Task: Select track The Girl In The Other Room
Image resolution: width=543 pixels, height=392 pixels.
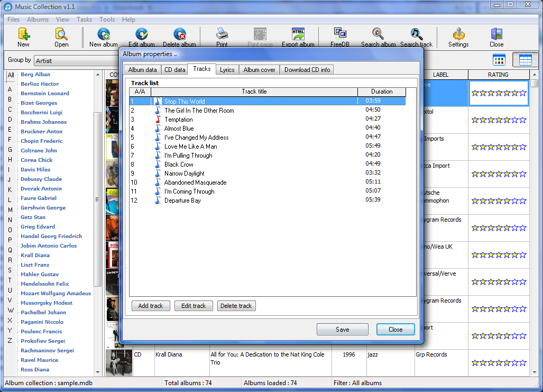Action: point(268,110)
